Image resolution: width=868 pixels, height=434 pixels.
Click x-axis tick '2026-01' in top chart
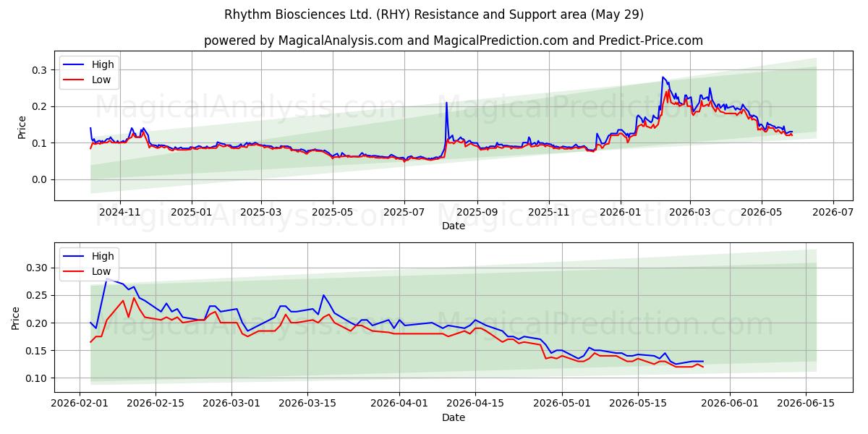point(621,213)
